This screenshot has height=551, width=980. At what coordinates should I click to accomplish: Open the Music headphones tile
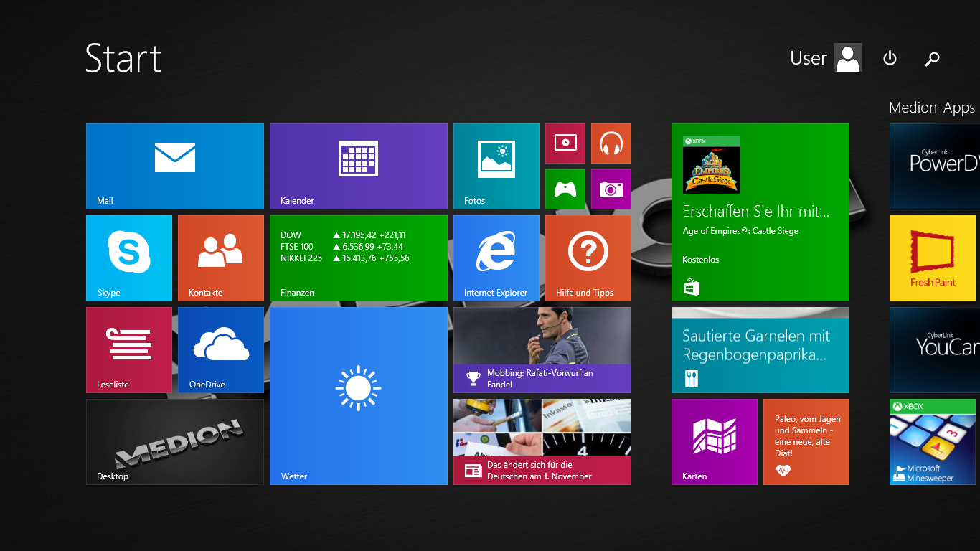(611, 143)
